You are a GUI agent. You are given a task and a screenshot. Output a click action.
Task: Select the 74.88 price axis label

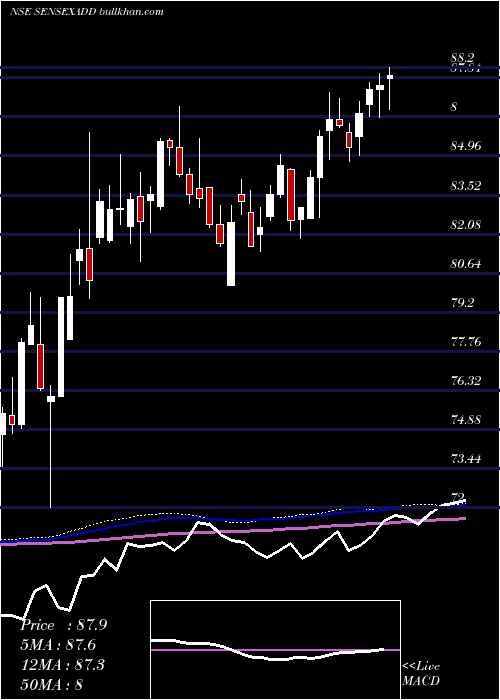pyautogui.click(x=466, y=420)
